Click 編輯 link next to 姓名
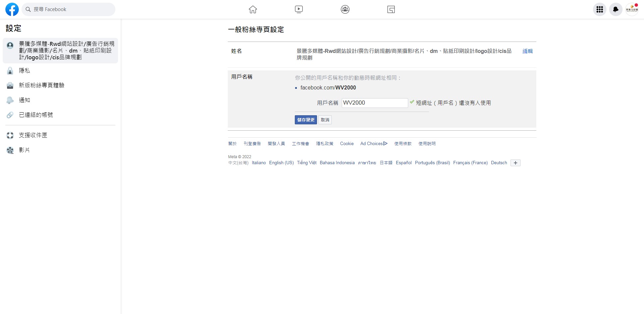Screen dimensions: 644x314 pos(527,51)
